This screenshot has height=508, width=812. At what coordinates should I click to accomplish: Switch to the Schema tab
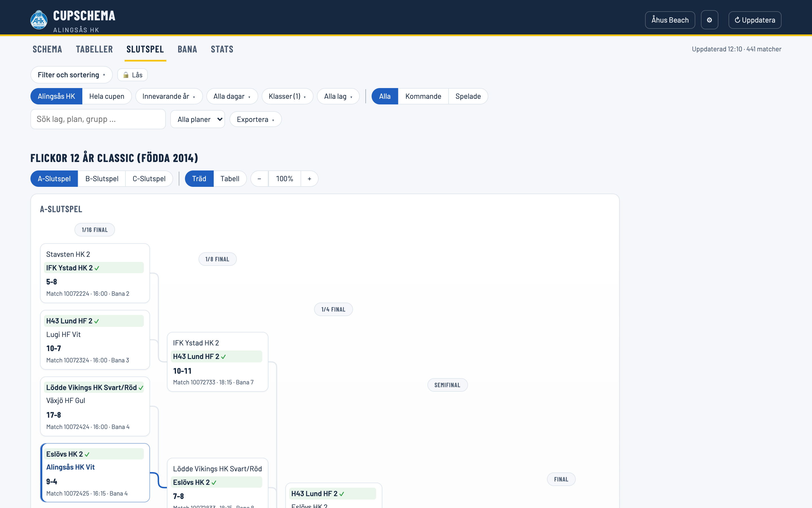[47, 49]
